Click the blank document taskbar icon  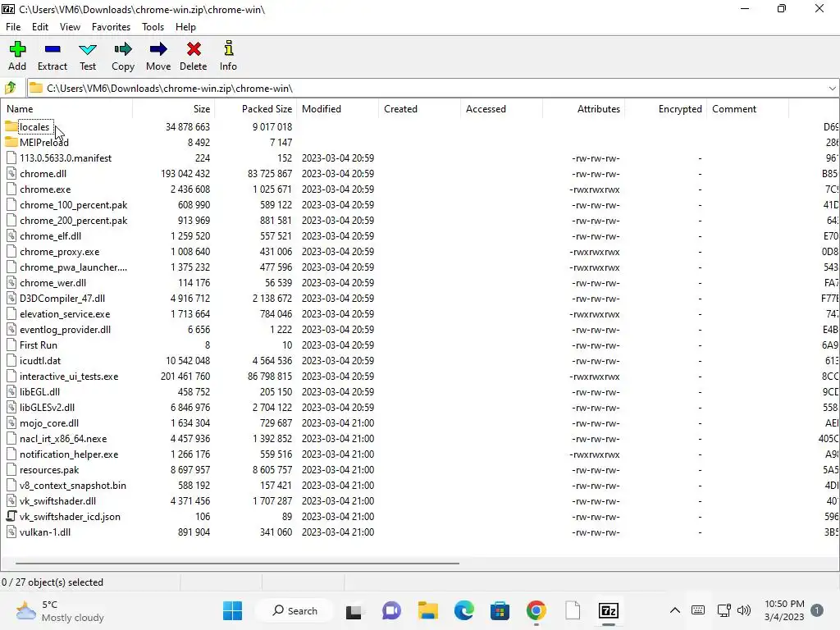[573, 610]
